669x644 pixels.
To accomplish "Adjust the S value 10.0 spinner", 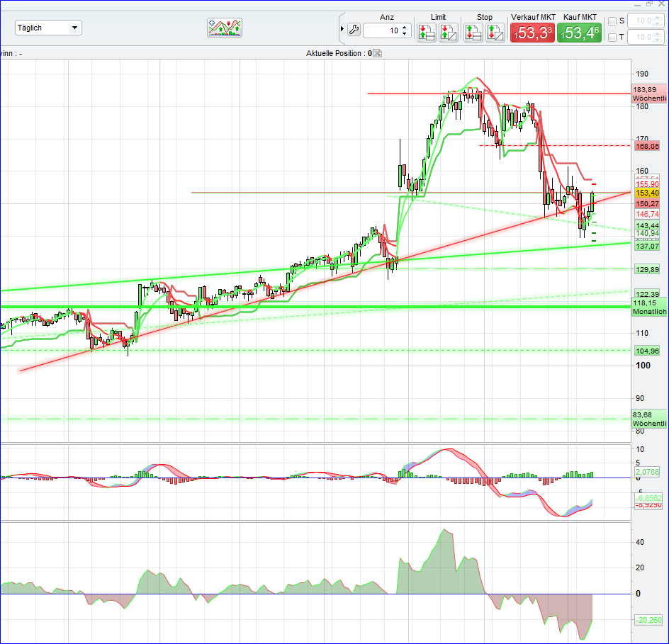I will (x=657, y=21).
